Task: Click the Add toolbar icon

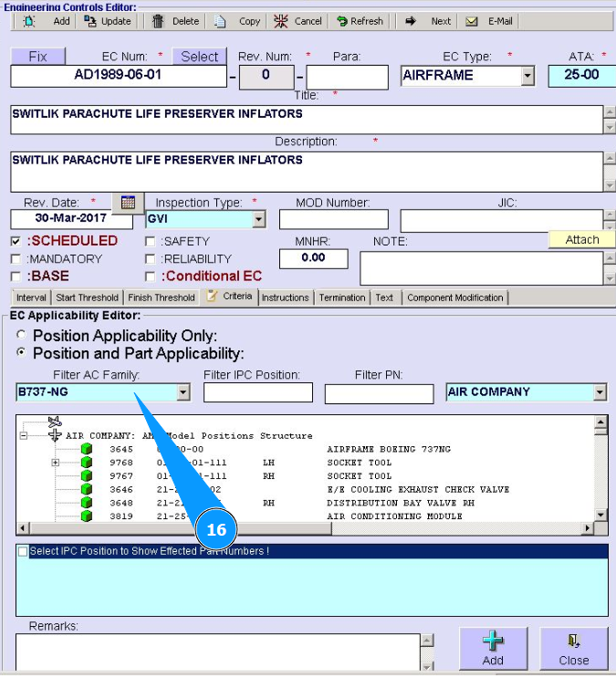Action: (29, 21)
